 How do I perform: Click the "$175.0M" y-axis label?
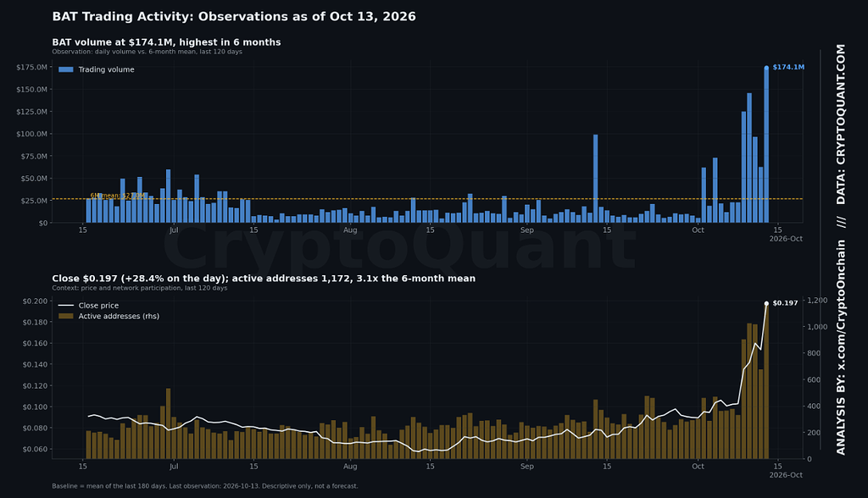(31, 68)
